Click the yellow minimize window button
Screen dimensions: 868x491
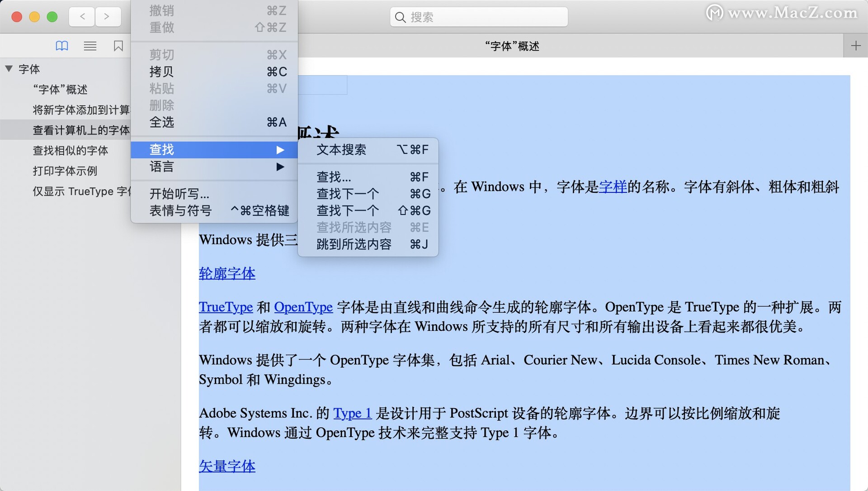[34, 17]
